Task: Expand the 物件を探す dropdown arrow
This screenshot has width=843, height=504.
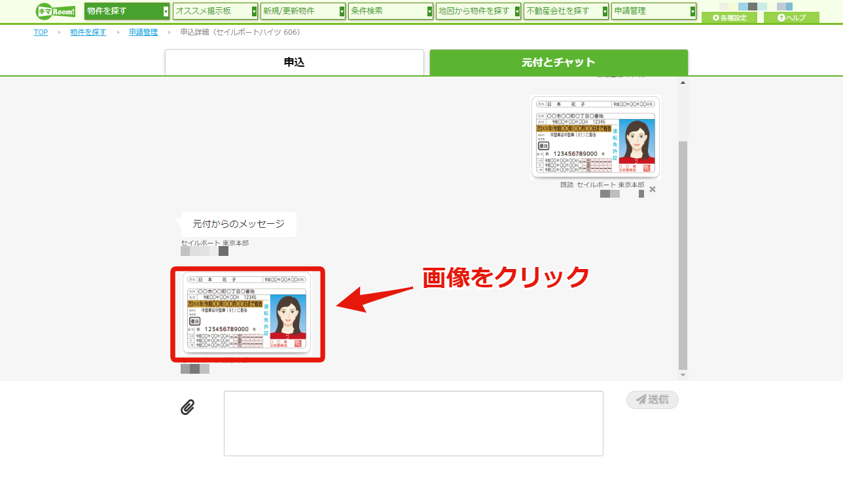Action: point(166,11)
